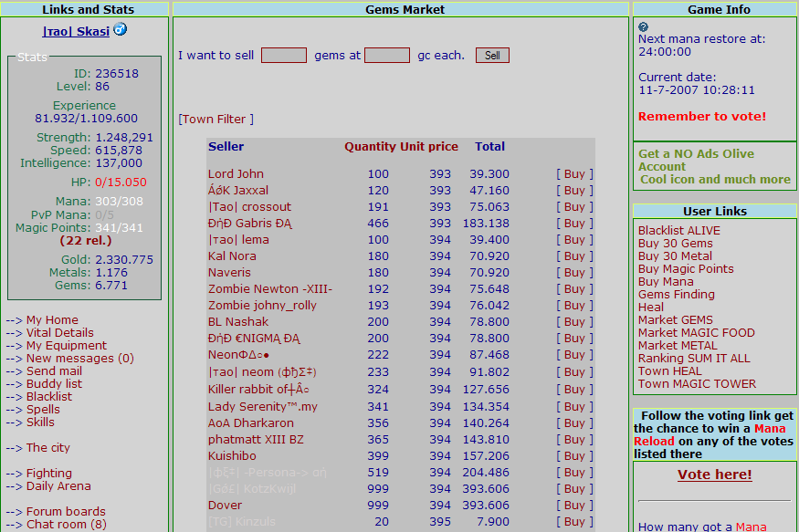Open My Equipment page

coord(66,346)
